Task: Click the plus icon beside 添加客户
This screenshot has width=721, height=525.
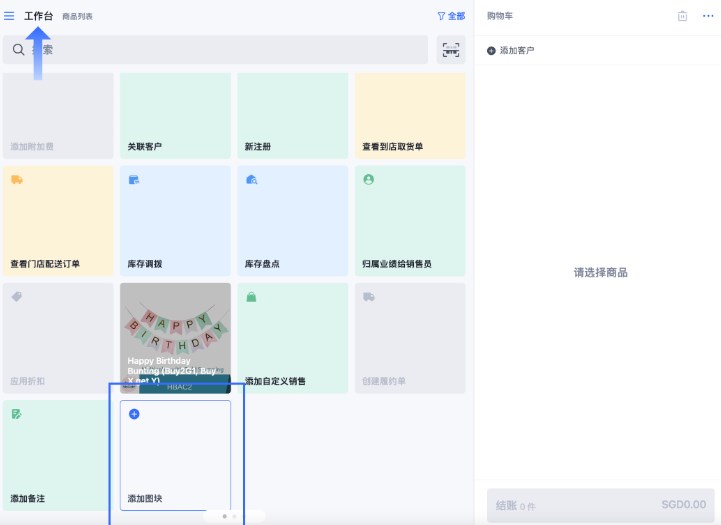Action: coord(491,50)
